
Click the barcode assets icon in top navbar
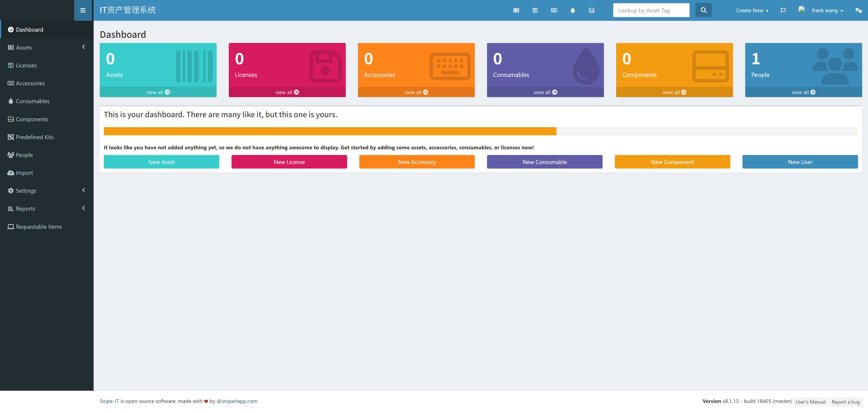tap(516, 10)
